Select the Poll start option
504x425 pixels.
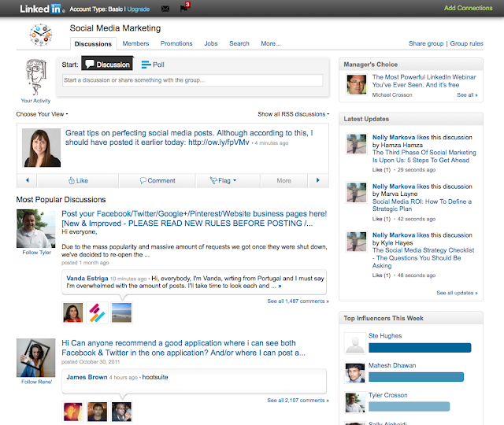click(154, 65)
